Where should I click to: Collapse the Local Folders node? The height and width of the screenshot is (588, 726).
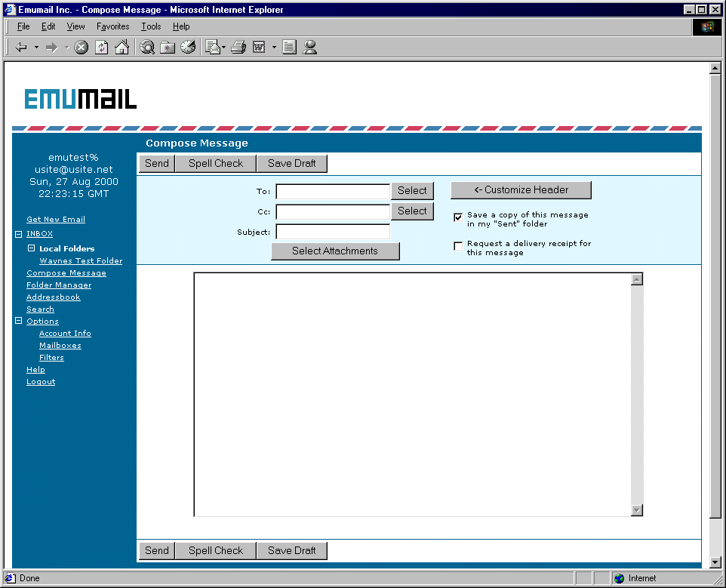click(x=32, y=248)
